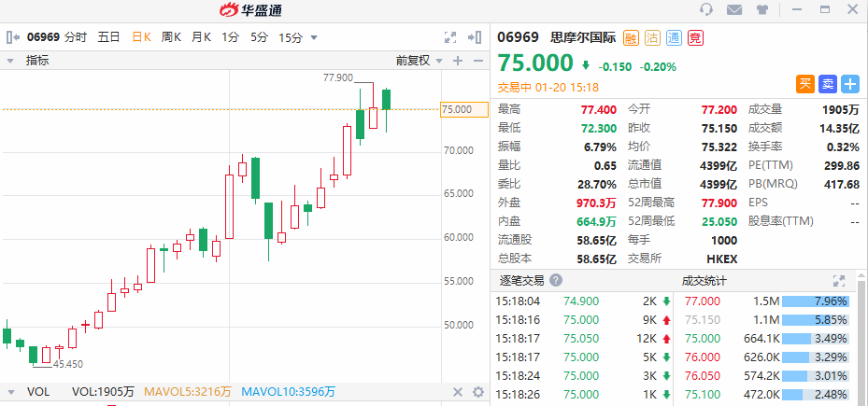Image resolution: width=868 pixels, height=406 pixels.
Task: Click the 52周最低 value 25.050
Action: coord(719,221)
